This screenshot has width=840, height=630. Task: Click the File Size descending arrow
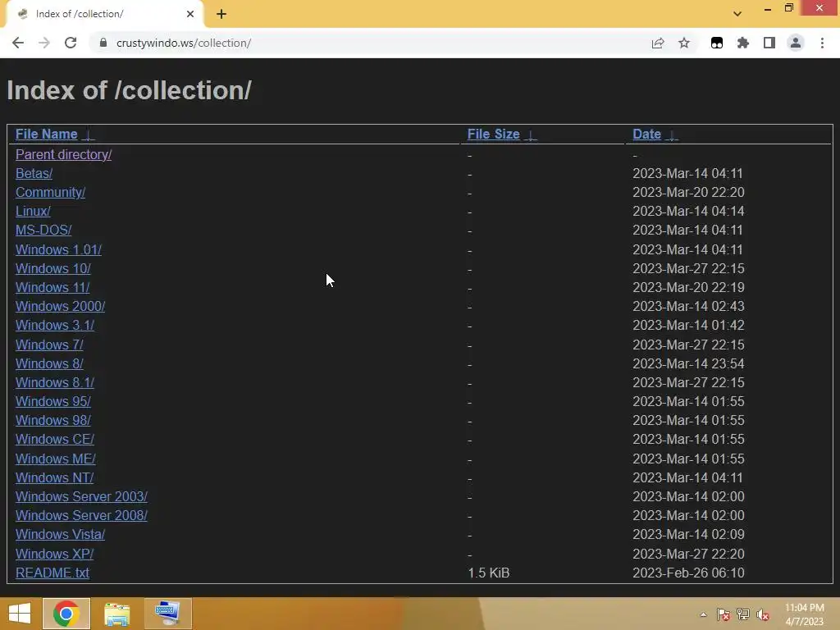click(x=531, y=135)
